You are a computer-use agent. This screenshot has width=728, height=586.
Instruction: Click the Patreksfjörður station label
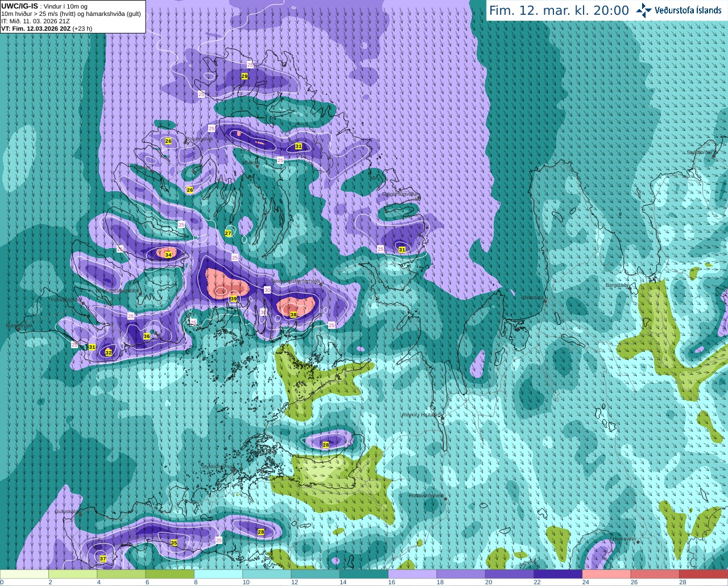66,299
